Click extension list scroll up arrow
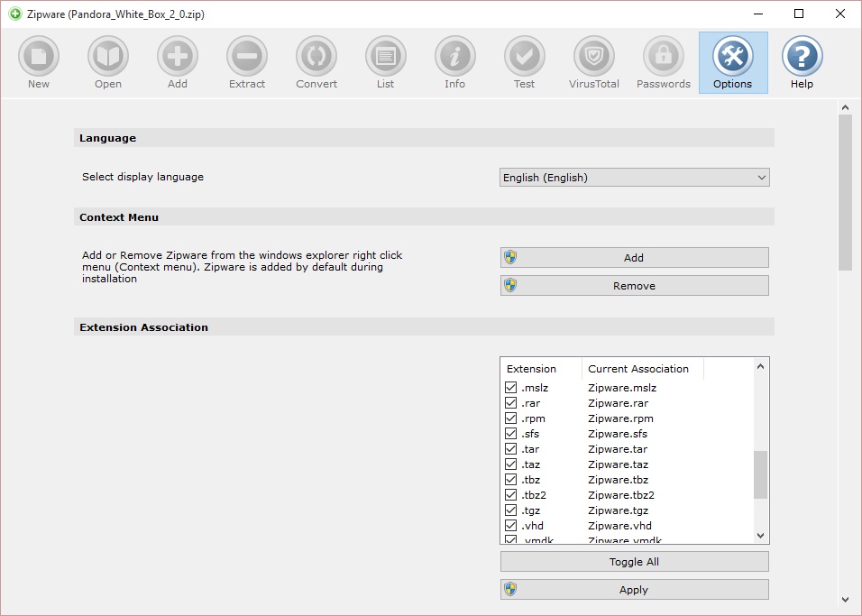862x616 pixels. (760, 366)
